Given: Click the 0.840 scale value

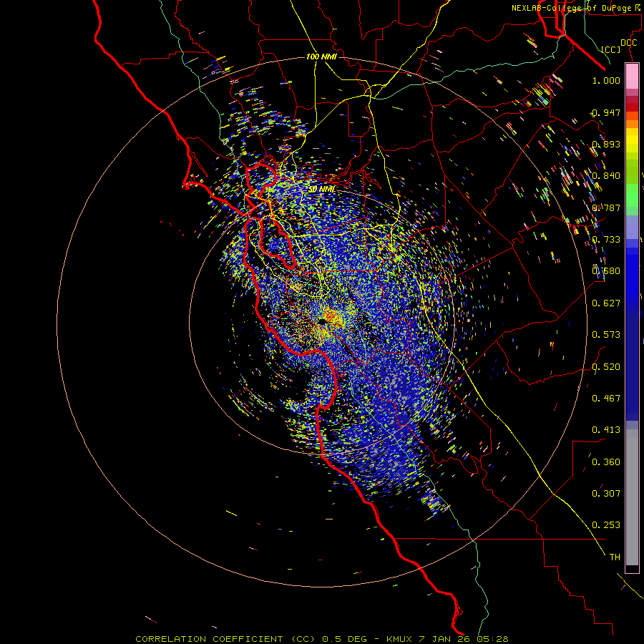Looking at the screenshot, I should [606, 176].
